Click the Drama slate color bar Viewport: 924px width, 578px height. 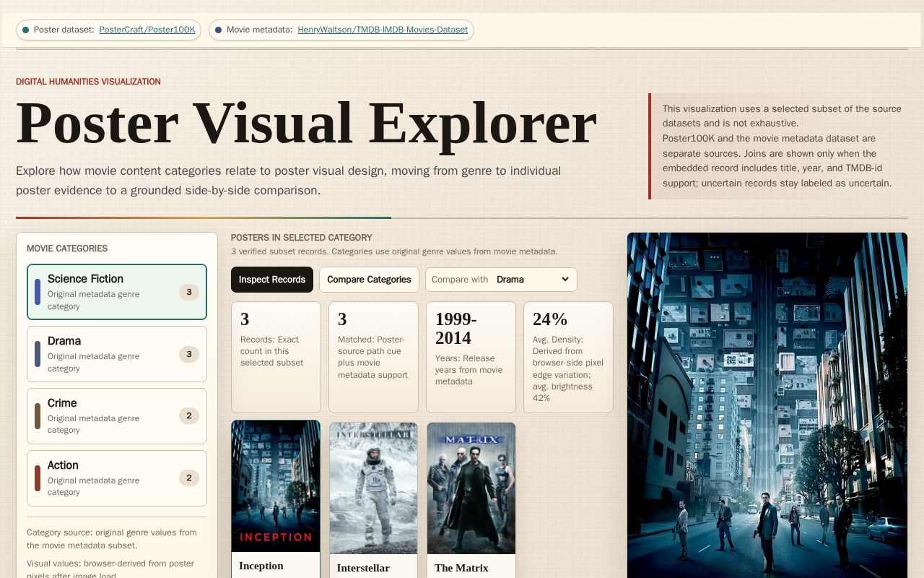38,354
